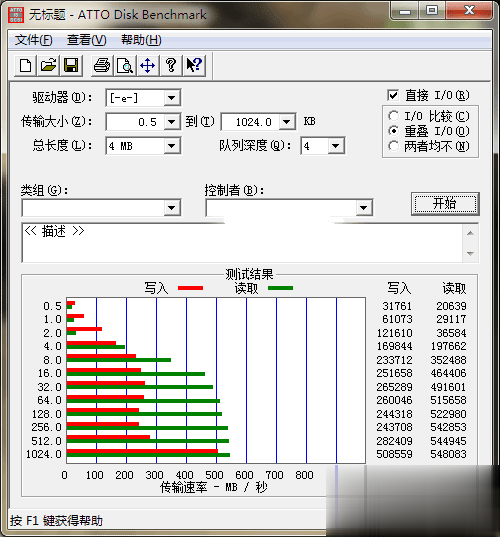Open the 1024.0 maximum transfer size dropdown

coord(287,122)
